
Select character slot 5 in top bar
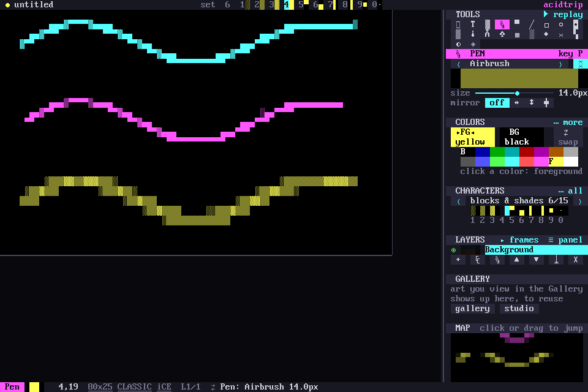(x=303, y=5)
